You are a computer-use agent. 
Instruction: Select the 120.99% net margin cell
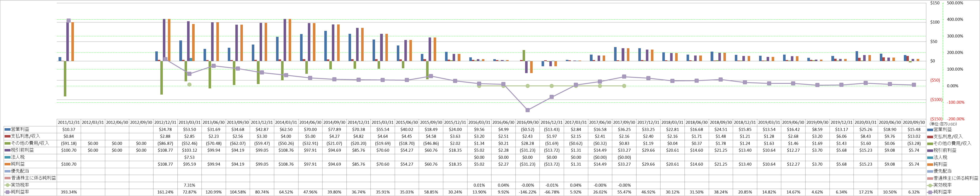(213, 192)
